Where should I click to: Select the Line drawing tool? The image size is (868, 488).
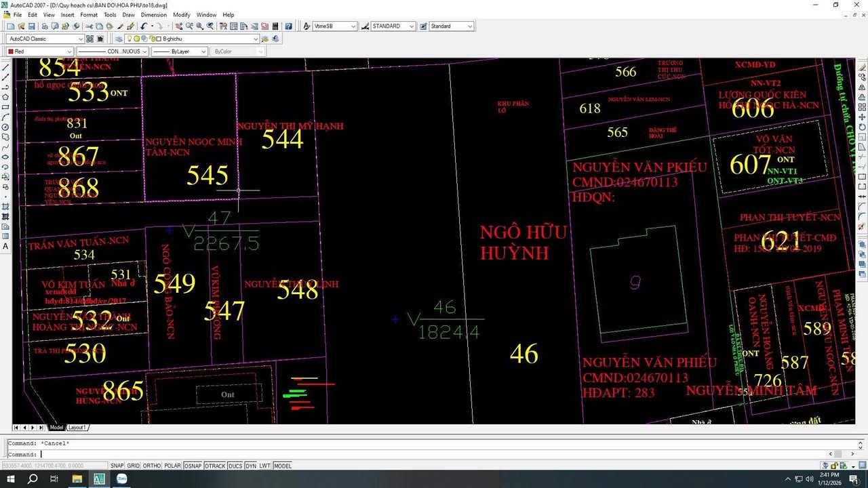6,68
